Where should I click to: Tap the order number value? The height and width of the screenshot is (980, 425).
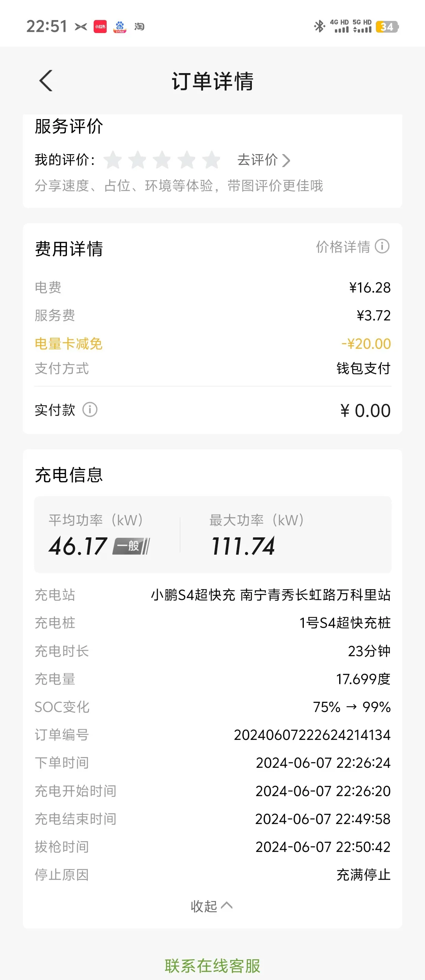312,735
